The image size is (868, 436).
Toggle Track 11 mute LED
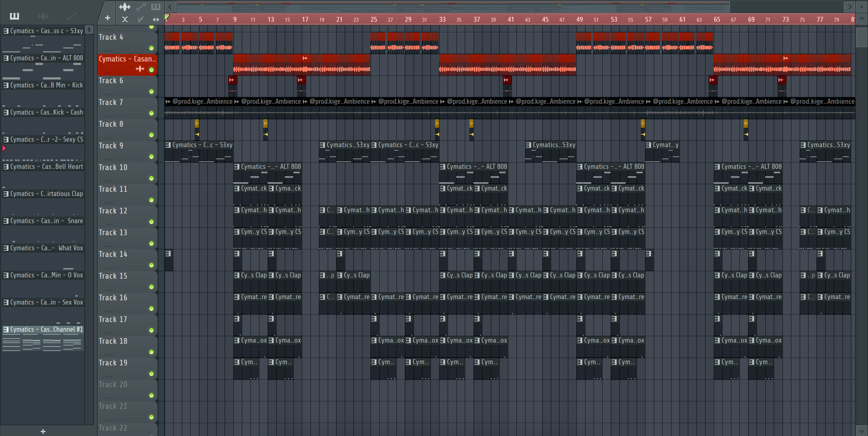(x=151, y=200)
